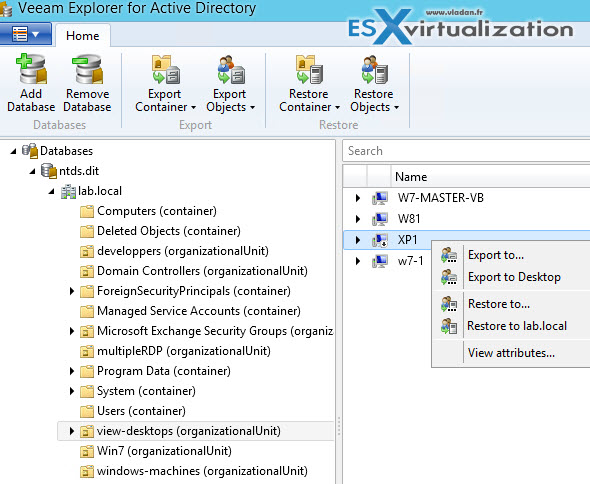The image size is (590, 484).
Task: Click the Add Database icon
Action: pos(32,69)
